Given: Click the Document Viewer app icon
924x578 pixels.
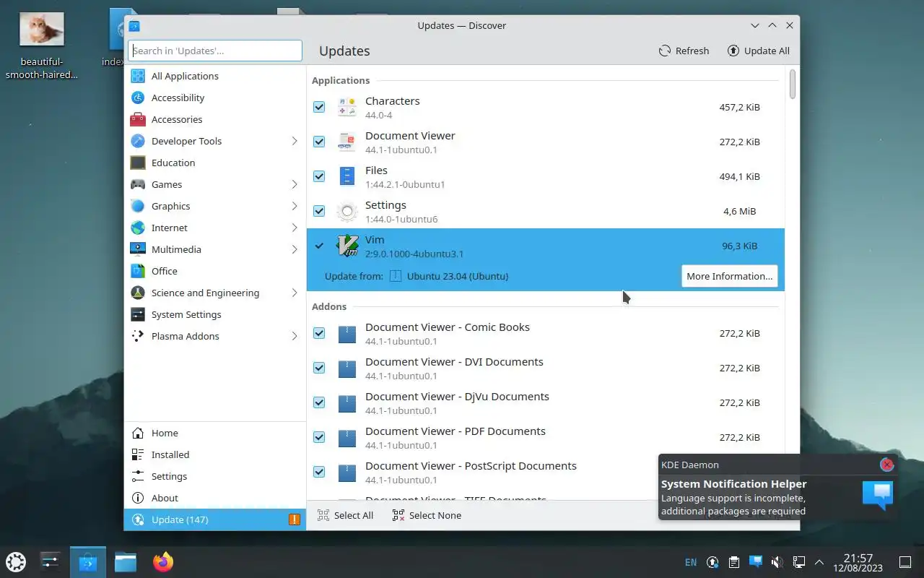Looking at the screenshot, I should click(347, 142).
